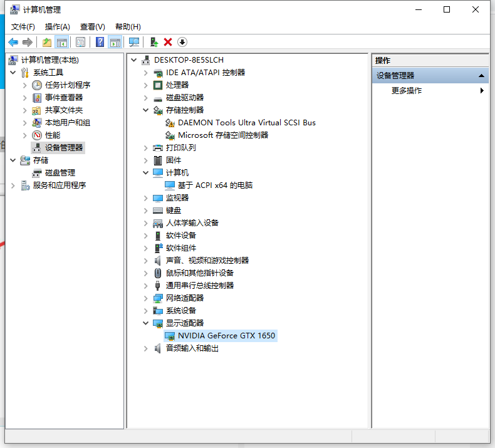The image size is (495, 448).
Task: Click the blue question mark help icon
Action: [x=100, y=42]
